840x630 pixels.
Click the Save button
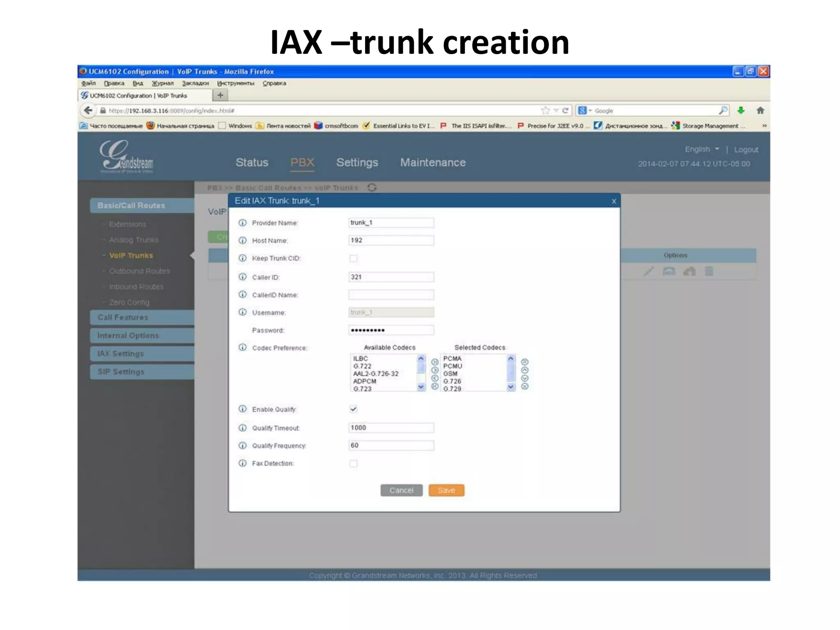(446, 490)
